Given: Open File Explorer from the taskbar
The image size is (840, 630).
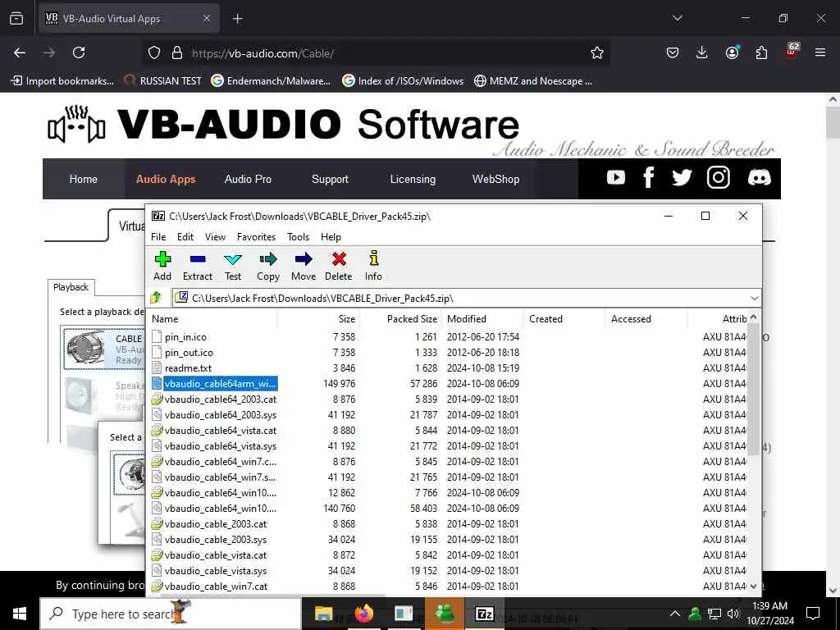Looking at the screenshot, I should pyautogui.click(x=323, y=614).
